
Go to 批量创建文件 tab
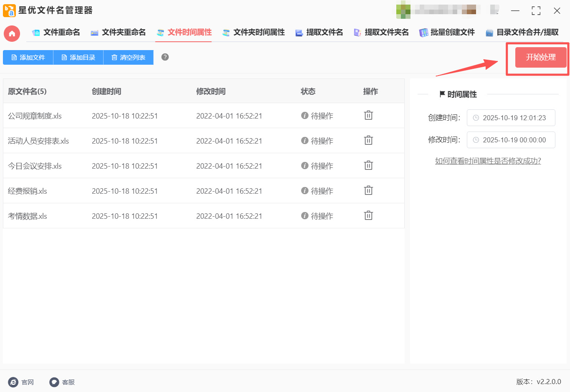[x=447, y=32]
